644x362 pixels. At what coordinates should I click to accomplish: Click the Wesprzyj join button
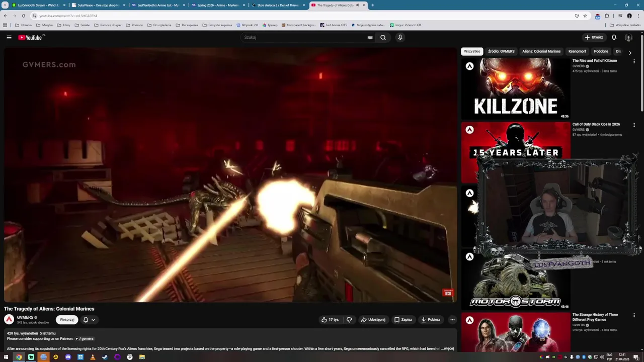67,319
